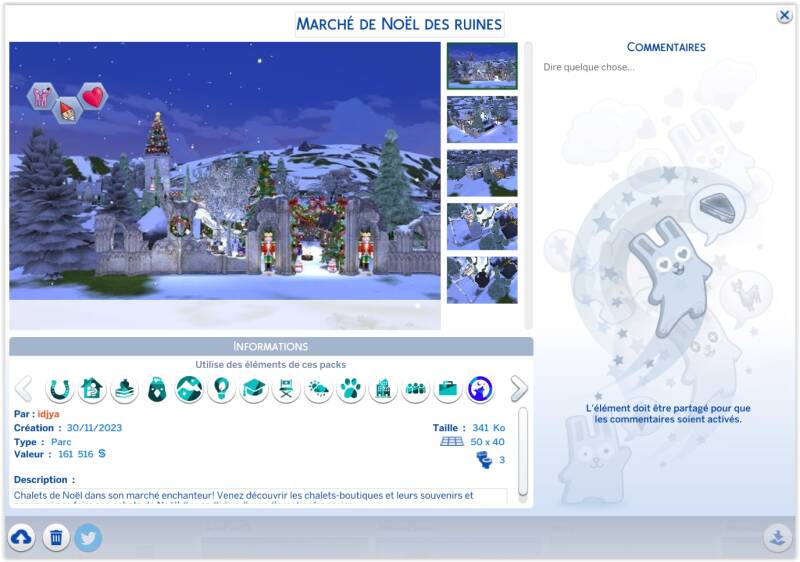800x562 pixels.
Task: Share on Twitter bird icon
Action: point(88,538)
